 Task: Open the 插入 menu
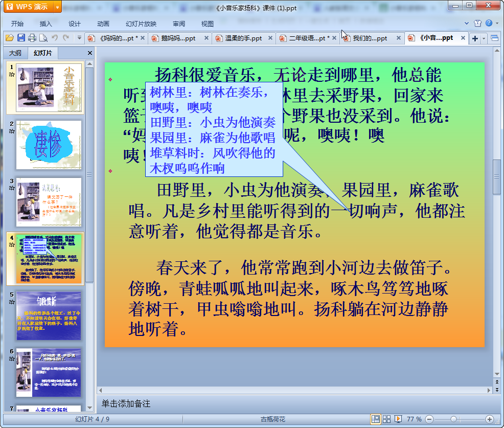click(45, 24)
